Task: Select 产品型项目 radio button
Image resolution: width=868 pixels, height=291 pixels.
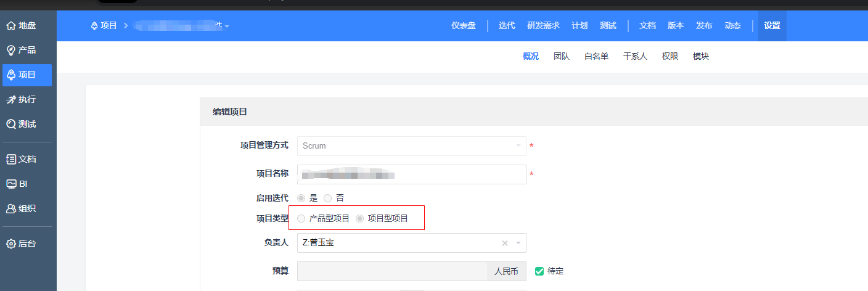Action: 301,218
